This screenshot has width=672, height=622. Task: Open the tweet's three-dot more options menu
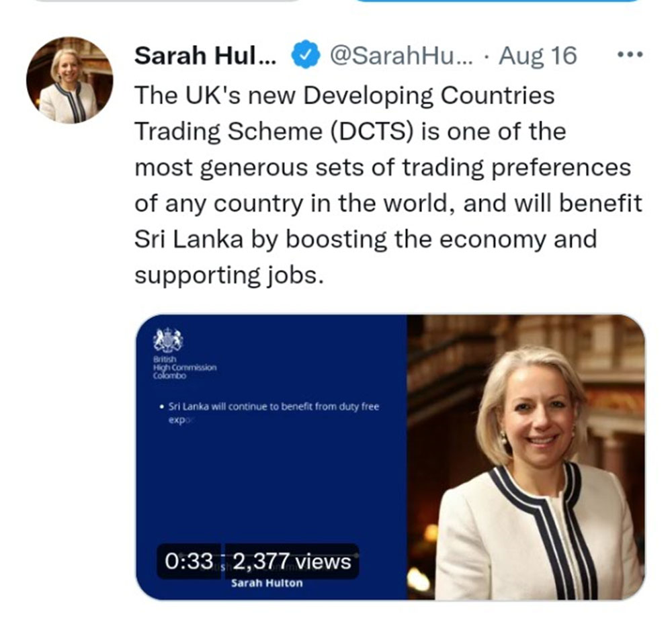pos(630,54)
